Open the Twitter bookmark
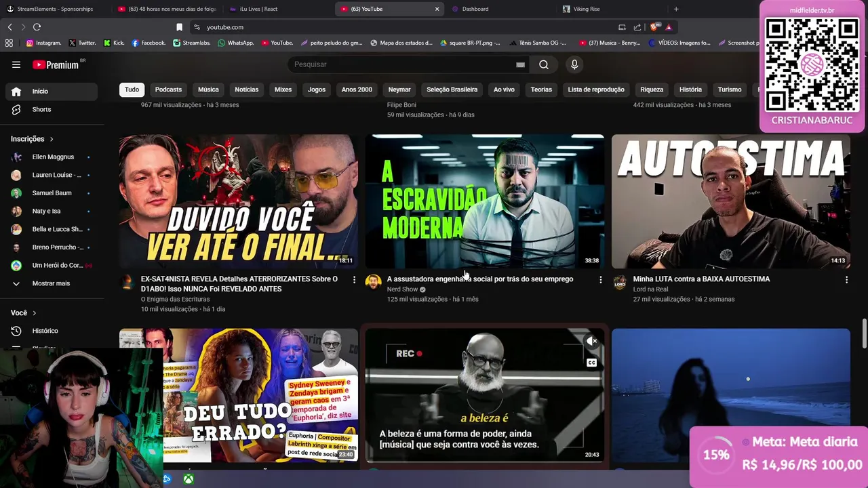This screenshot has height=488, width=868. pos(81,43)
